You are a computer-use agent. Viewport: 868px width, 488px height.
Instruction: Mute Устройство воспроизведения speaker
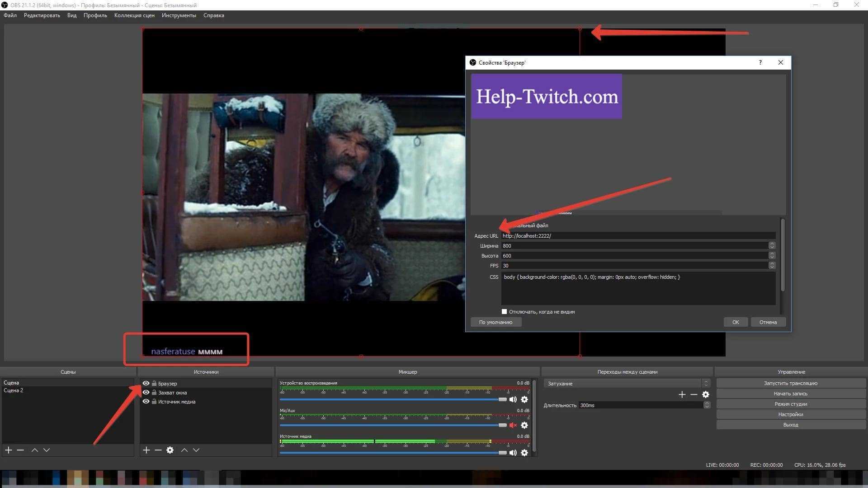point(513,399)
